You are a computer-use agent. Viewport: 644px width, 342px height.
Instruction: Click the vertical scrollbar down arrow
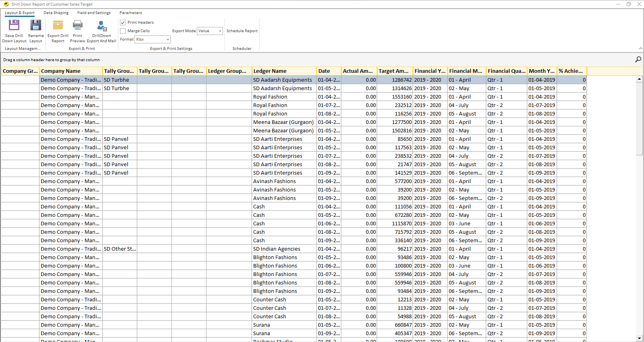639,338
